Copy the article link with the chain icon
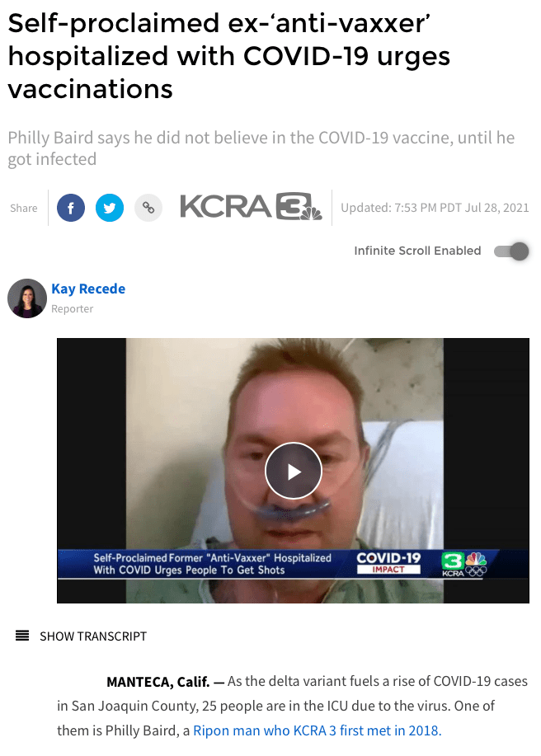The height and width of the screenshot is (756, 541). point(148,208)
